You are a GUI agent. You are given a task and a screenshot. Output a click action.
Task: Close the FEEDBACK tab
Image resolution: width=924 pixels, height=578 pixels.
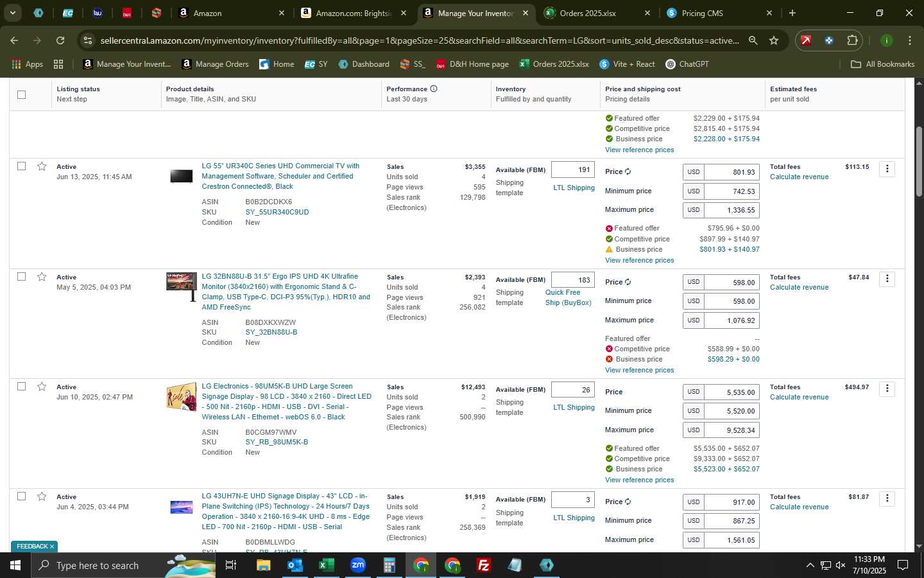pos(52,547)
